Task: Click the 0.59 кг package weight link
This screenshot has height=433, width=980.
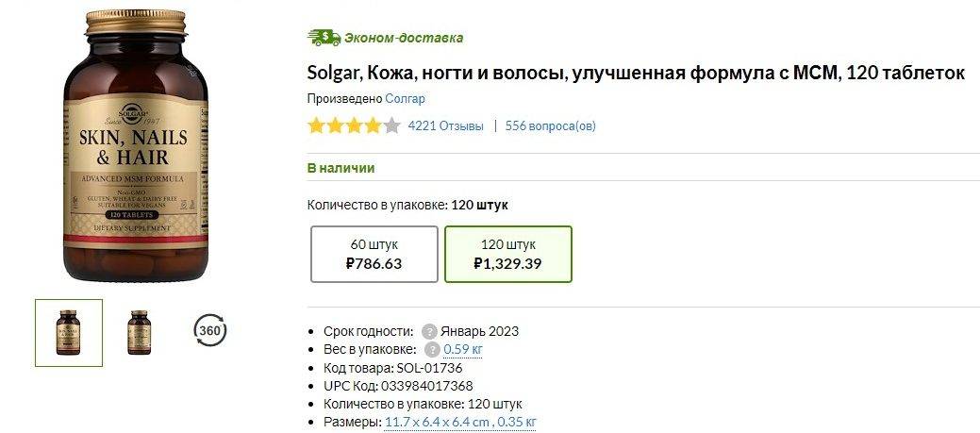Action: pyautogui.click(x=463, y=349)
